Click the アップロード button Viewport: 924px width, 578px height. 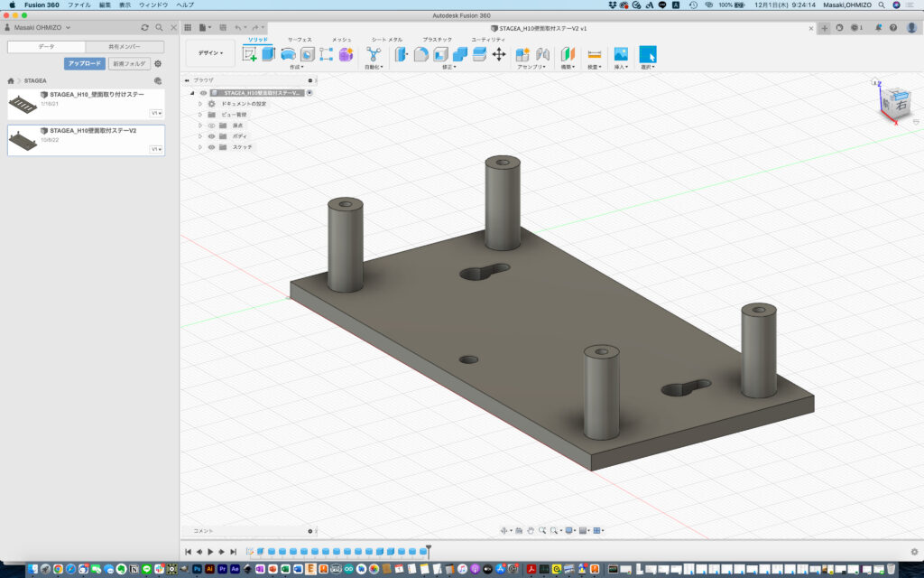pos(85,64)
